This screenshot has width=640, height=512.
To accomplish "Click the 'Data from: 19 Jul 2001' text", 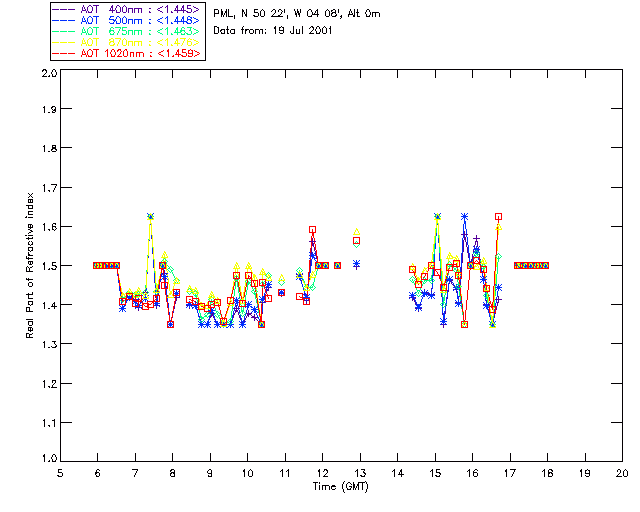I will click(273, 31).
